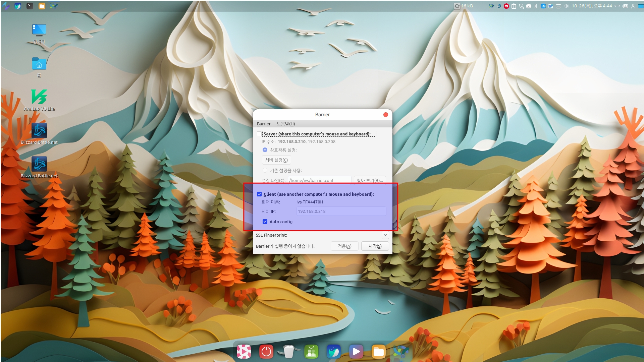Screen dimensions: 644x362
Task: Open the user account menu in top bar
Action: 633,6
